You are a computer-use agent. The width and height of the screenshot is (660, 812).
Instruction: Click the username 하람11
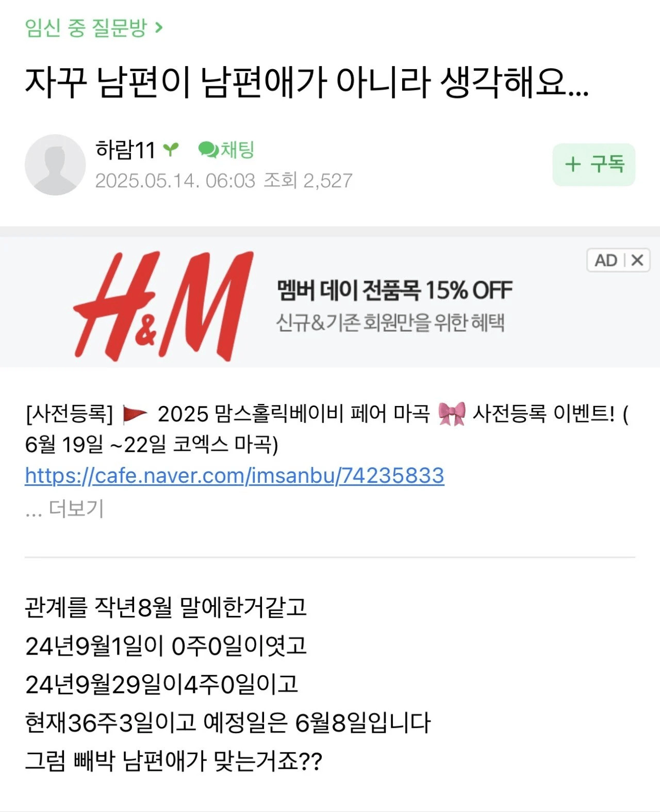tap(125, 150)
